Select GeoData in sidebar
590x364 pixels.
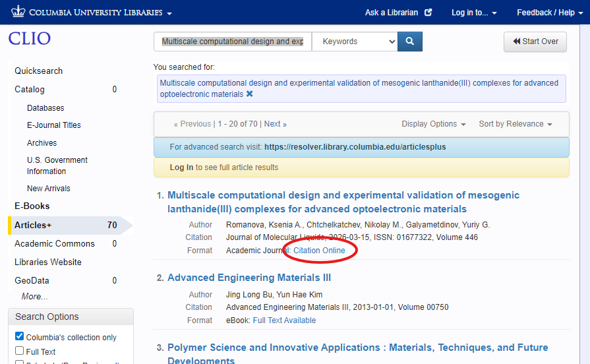click(x=32, y=280)
